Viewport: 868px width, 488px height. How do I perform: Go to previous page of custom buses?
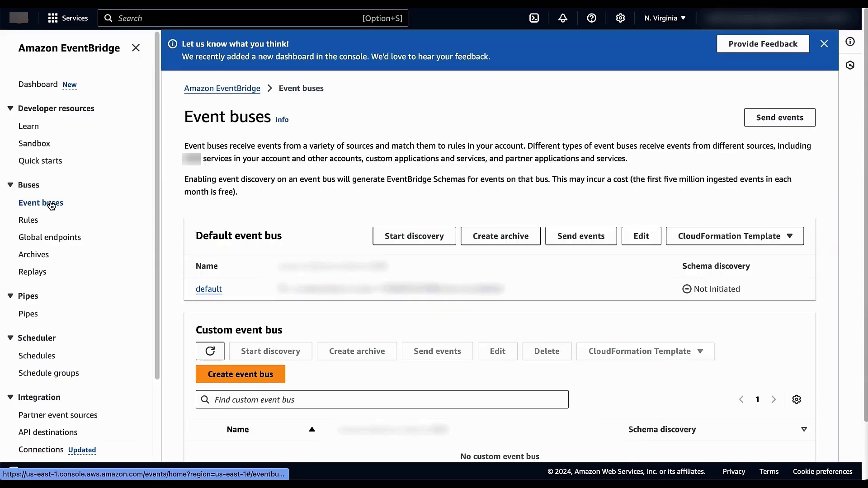[x=741, y=399]
